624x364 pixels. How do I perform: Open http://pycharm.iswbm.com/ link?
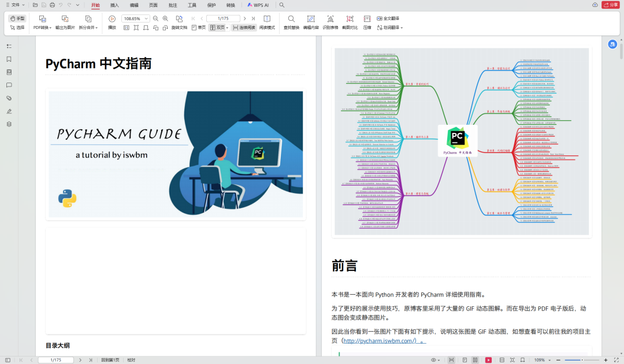[380, 341]
